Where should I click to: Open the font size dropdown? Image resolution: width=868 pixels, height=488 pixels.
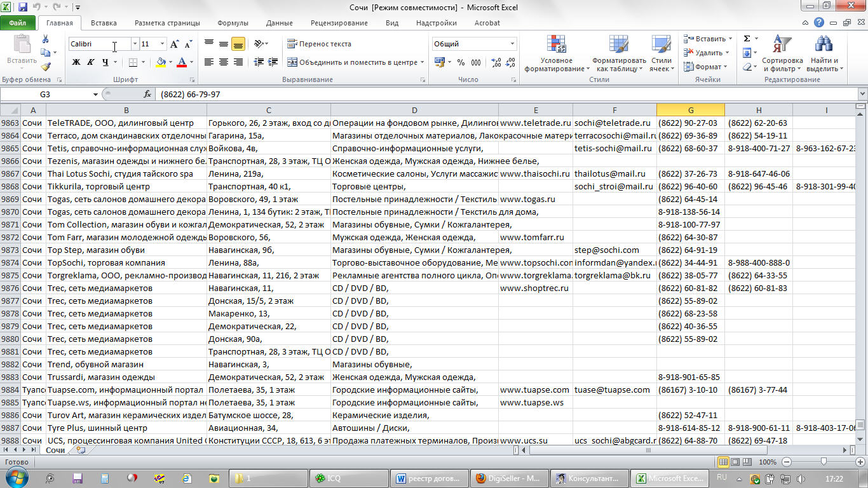162,44
